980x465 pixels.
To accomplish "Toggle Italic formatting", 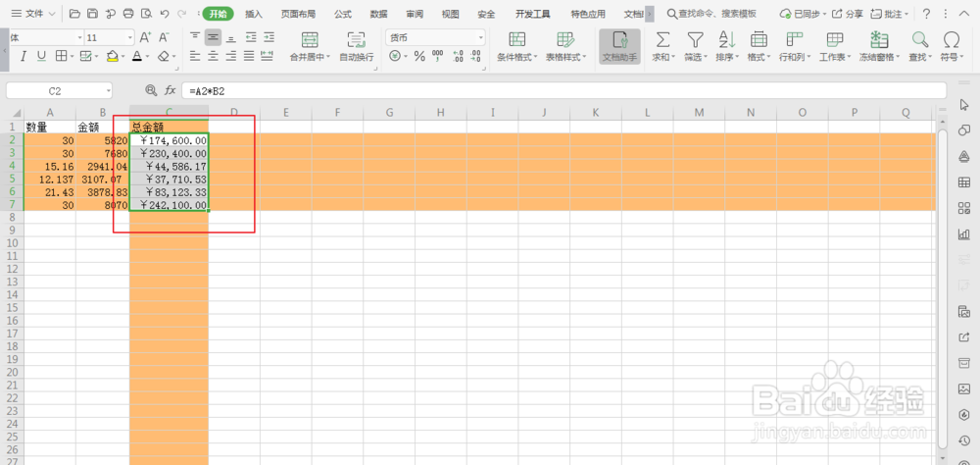I will point(24,56).
